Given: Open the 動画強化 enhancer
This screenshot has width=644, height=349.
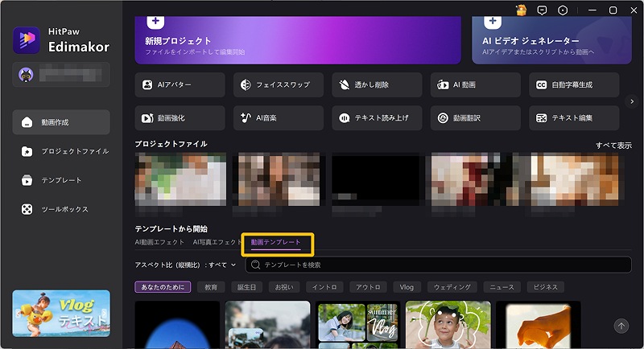Looking at the screenshot, I should pyautogui.click(x=180, y=118).
